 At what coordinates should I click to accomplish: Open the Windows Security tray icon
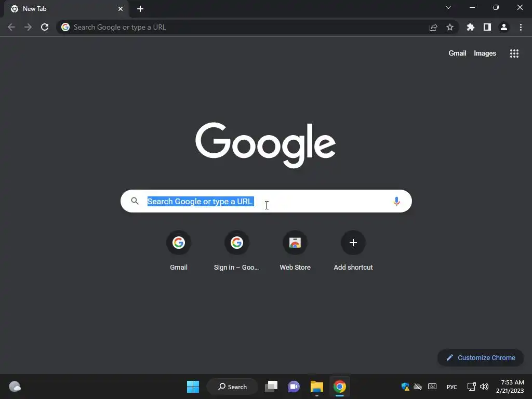pos(405,387)
